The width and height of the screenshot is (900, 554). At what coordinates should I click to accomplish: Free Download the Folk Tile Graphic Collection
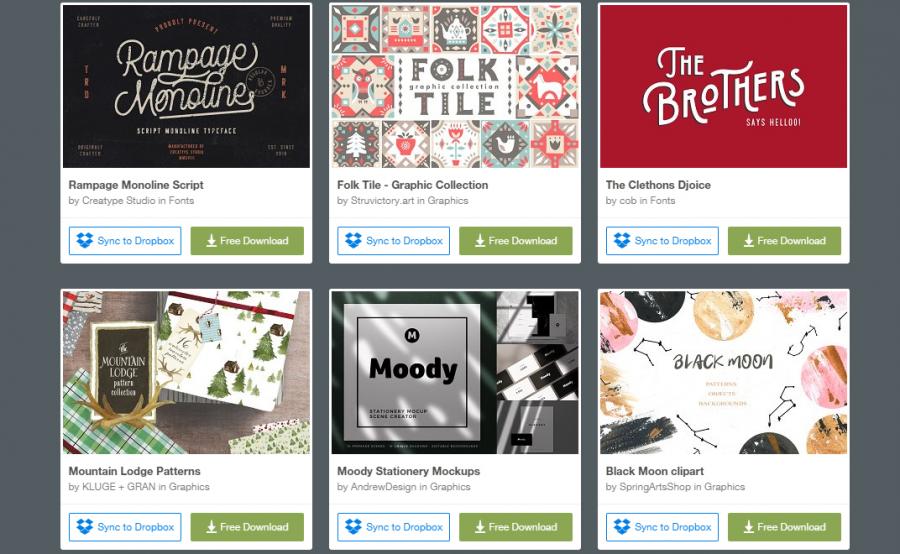click(x=515, y=241)
